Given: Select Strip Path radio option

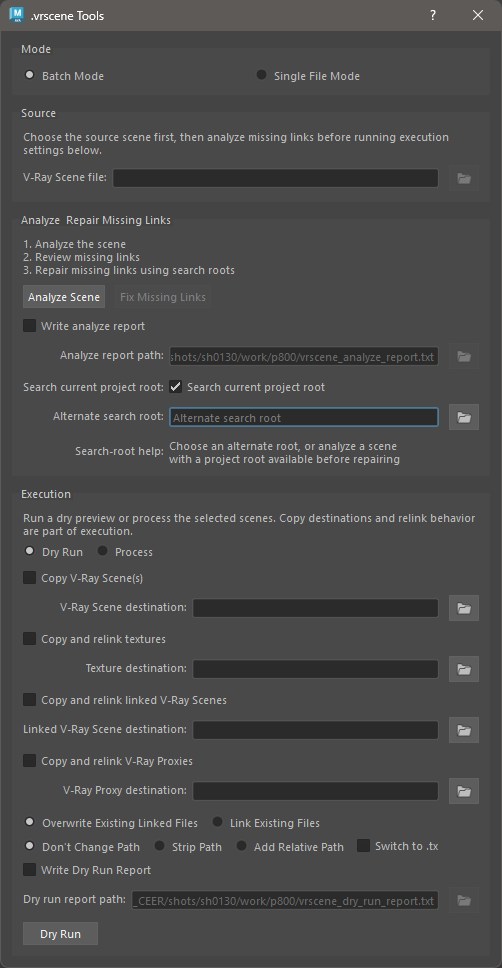Looking at the screenshot, I should (159, 846).
